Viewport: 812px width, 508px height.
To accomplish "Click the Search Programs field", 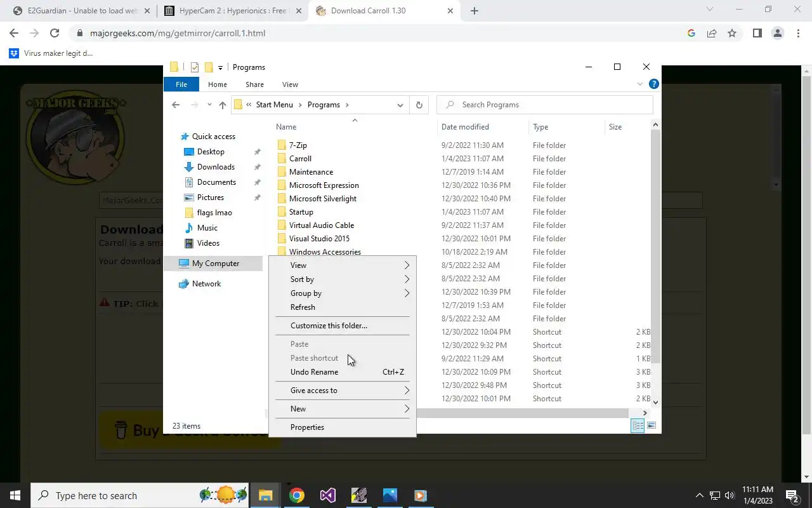I will pos(545,105).
